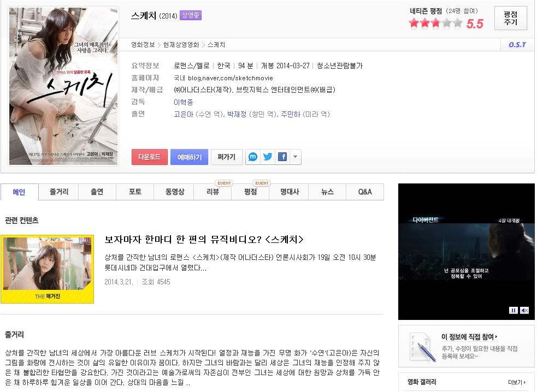Expand the share options dropdown arrow
This screenshot has height=392, width=537.
point(295,157)
